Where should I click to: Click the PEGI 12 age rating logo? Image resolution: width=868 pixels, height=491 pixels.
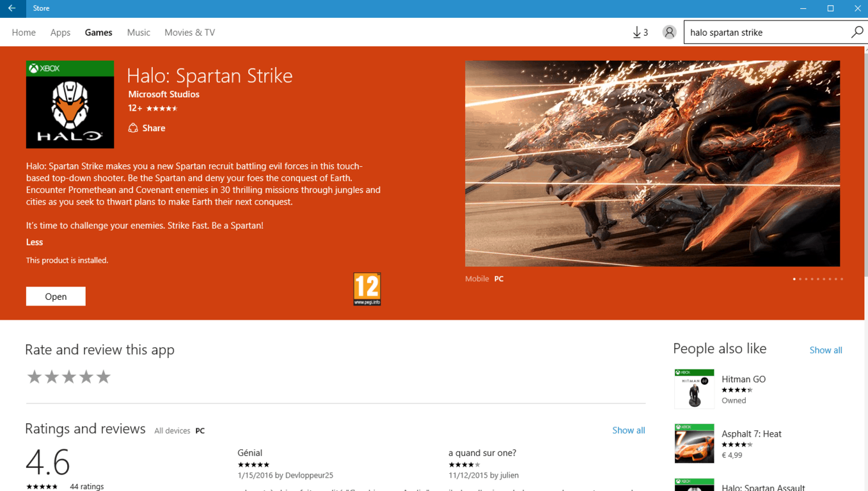(367, 289)
